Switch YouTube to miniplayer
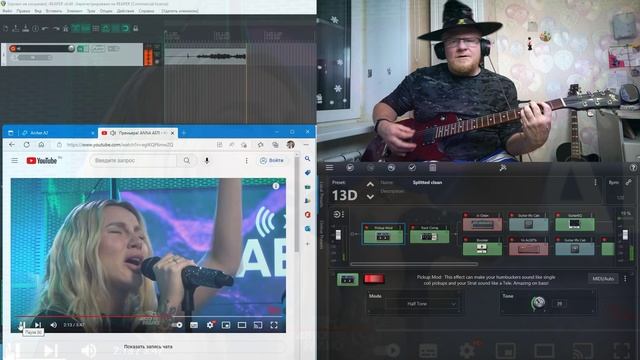Screen dimensions: 640x360 [226, 325]
